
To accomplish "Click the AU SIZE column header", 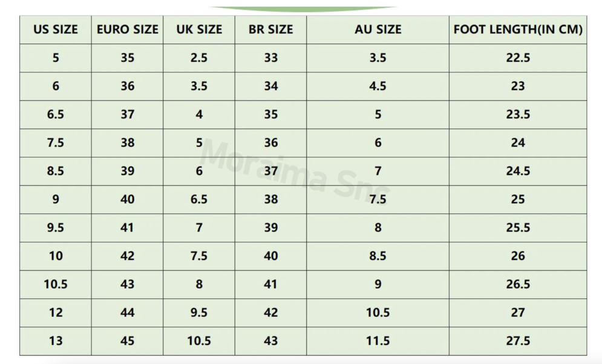I will click(x=378, y=30).
